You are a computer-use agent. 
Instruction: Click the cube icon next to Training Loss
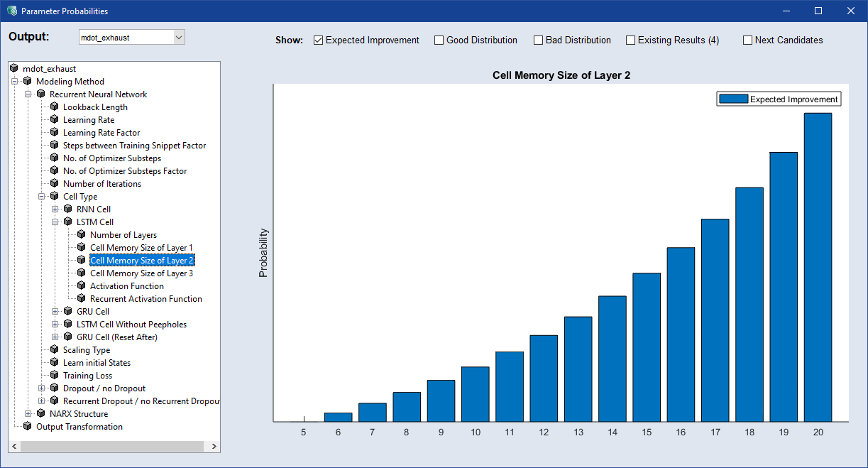click(54, 376)
